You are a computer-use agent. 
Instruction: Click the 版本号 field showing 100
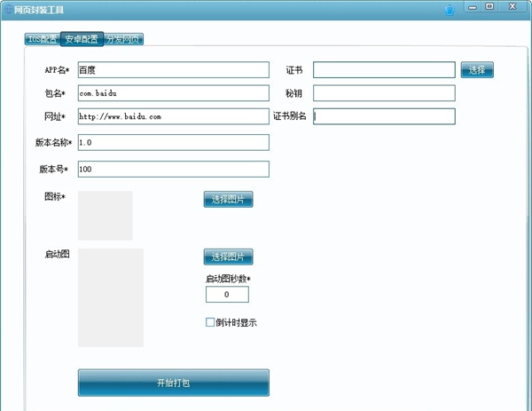click(x=174, y=170)
